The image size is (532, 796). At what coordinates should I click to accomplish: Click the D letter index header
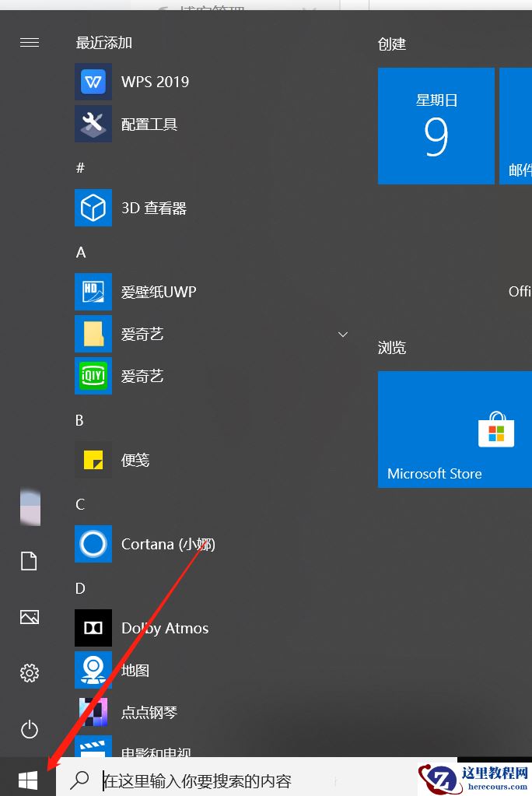pyautogui.click(x=80, y=588)
